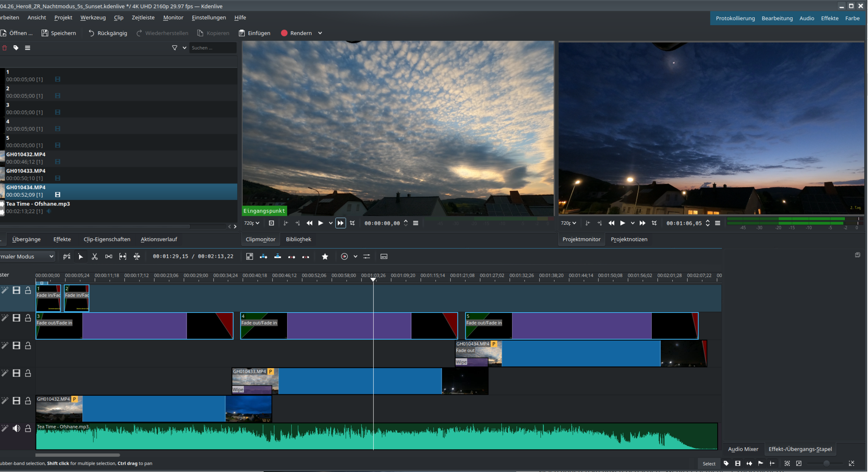Open the Zeitleiste menu

(x=143, y=17)
